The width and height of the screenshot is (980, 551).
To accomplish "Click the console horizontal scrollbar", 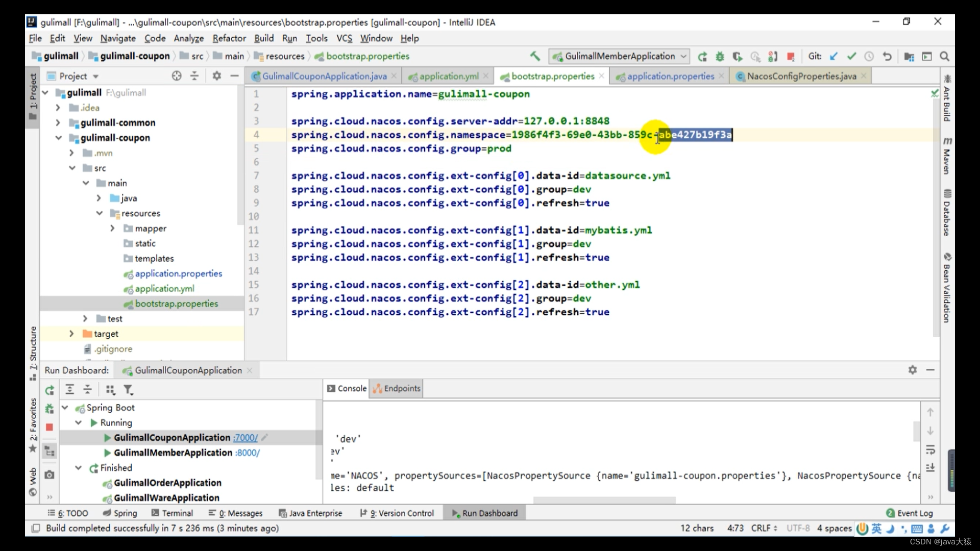I will point(604,500).
